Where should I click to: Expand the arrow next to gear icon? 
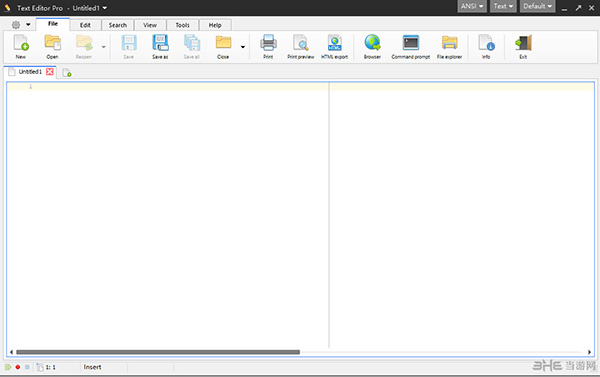28,25
